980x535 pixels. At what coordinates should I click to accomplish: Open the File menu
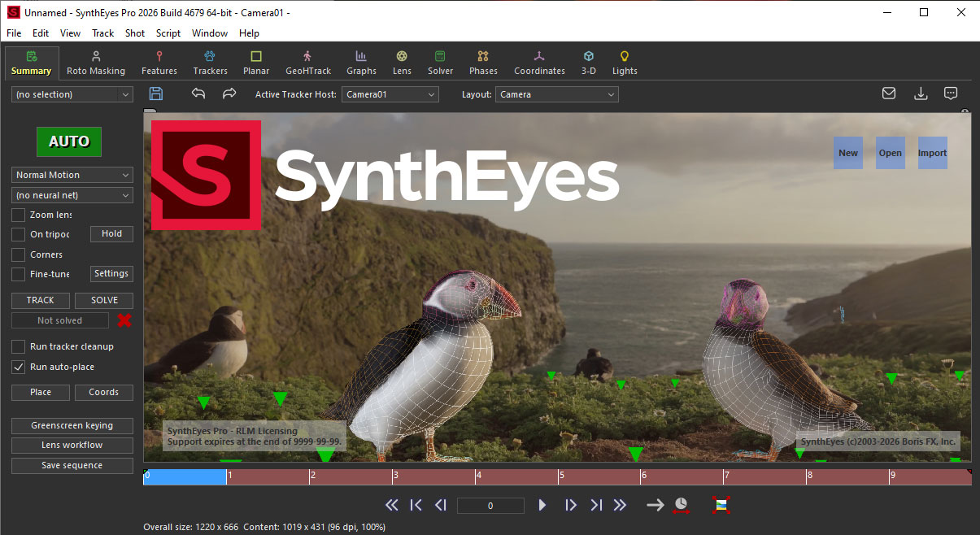pos(14,33)
